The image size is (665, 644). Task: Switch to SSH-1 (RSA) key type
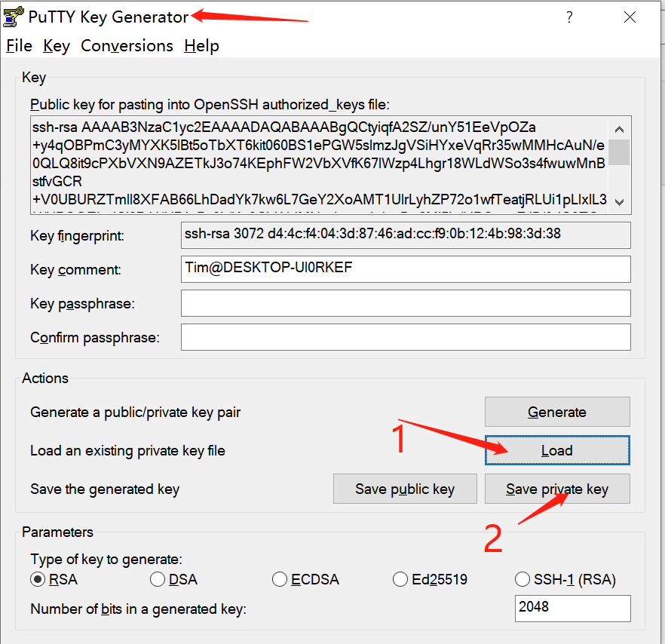522,579
